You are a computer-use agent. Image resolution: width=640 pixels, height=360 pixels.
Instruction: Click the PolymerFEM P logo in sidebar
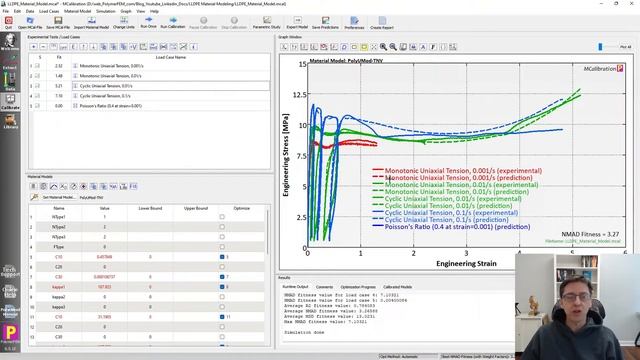point(10,334)
